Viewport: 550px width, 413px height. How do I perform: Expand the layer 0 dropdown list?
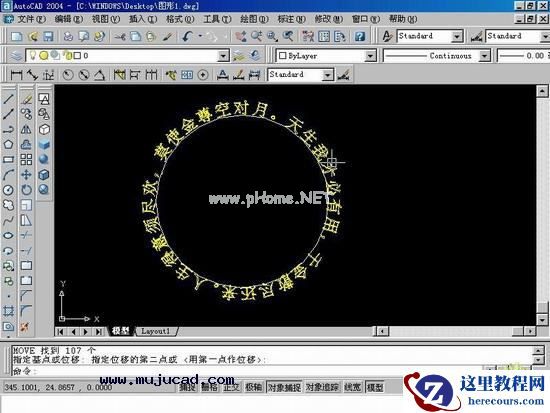click(223, 55)
